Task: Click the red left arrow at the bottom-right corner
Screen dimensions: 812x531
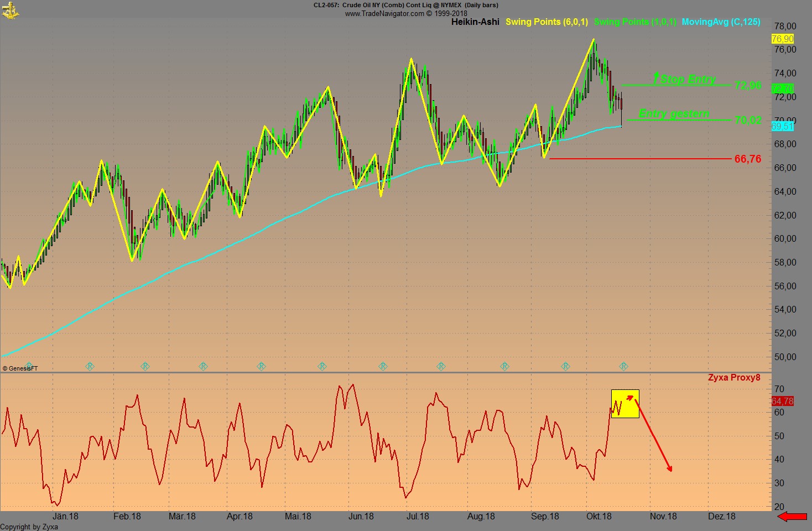Action: click(792, 517)
